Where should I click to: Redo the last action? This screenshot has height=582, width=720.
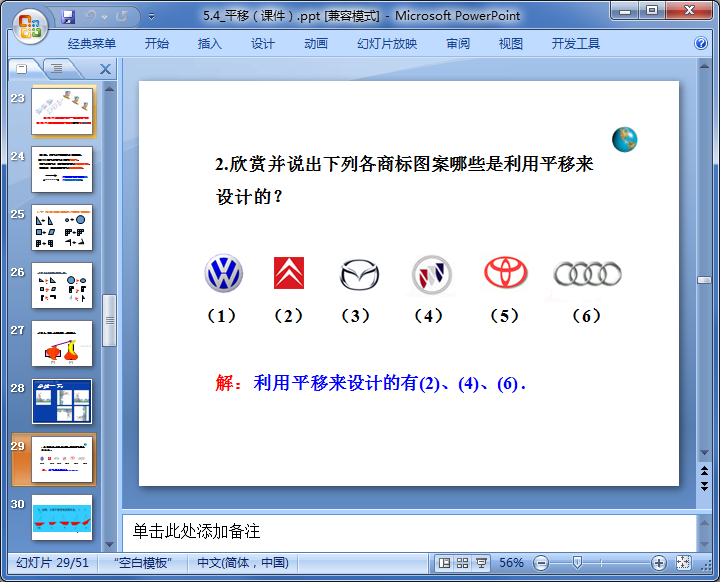tap(122, 17)
